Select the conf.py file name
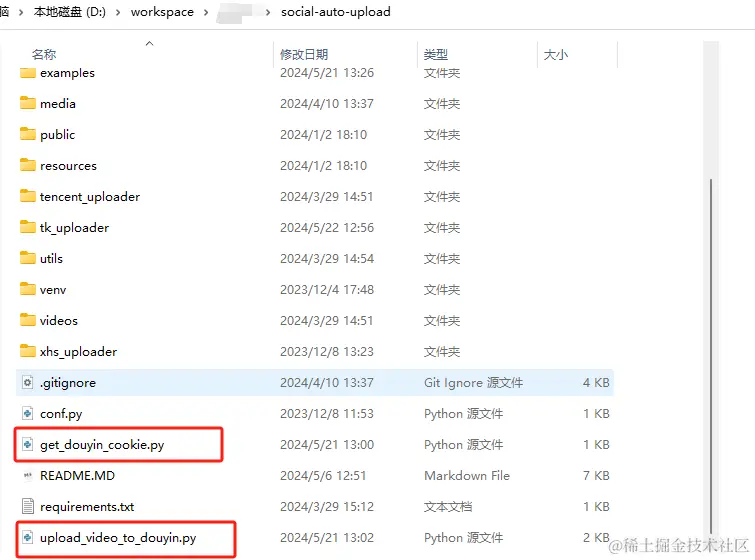This screenshot has width=755, height=560. (61, 414)
